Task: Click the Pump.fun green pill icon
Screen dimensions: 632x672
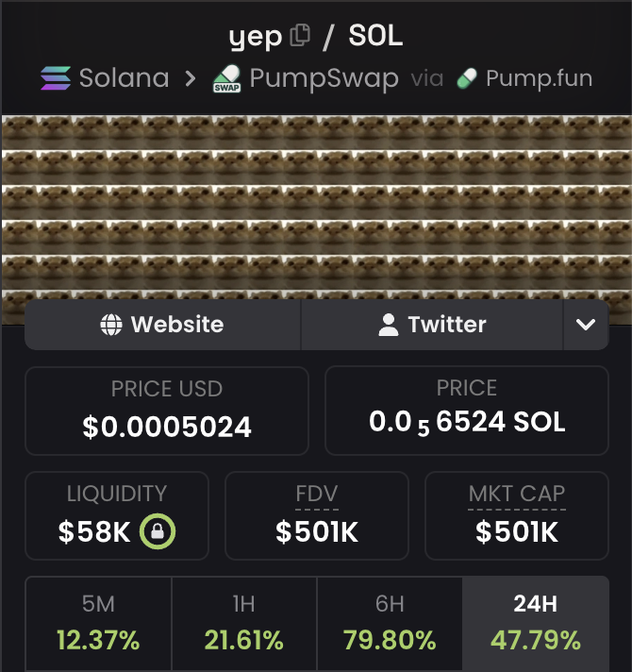Action: 467,78
